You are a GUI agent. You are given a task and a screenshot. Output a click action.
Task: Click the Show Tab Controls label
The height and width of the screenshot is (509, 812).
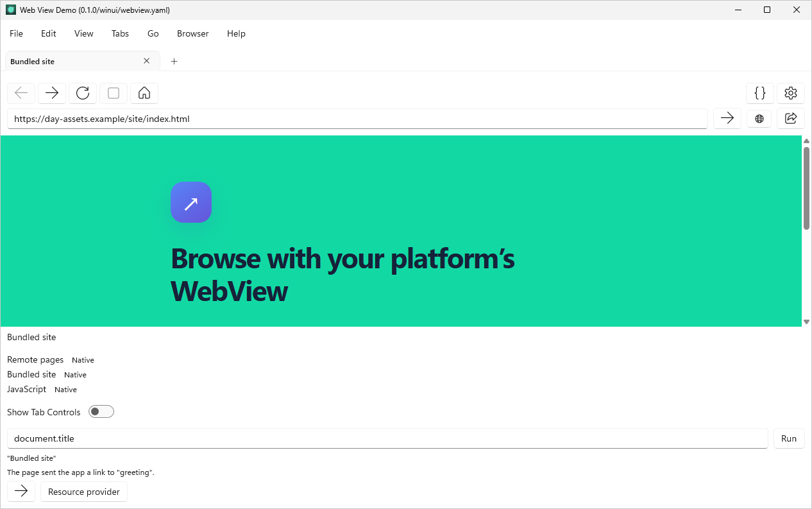click(44, 412)
